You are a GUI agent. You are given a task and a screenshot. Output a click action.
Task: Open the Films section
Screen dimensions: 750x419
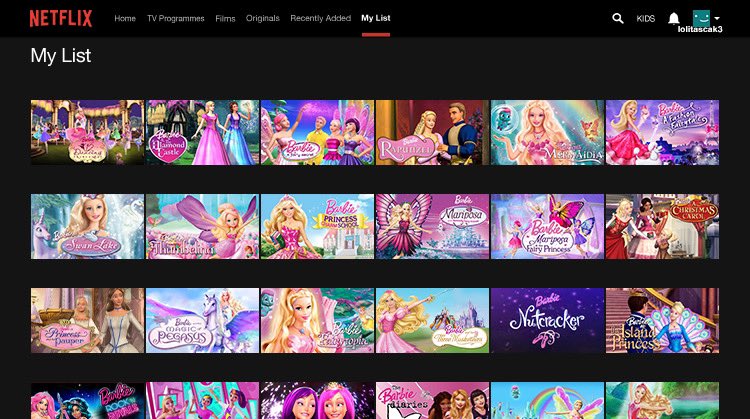tap(225, 18)
